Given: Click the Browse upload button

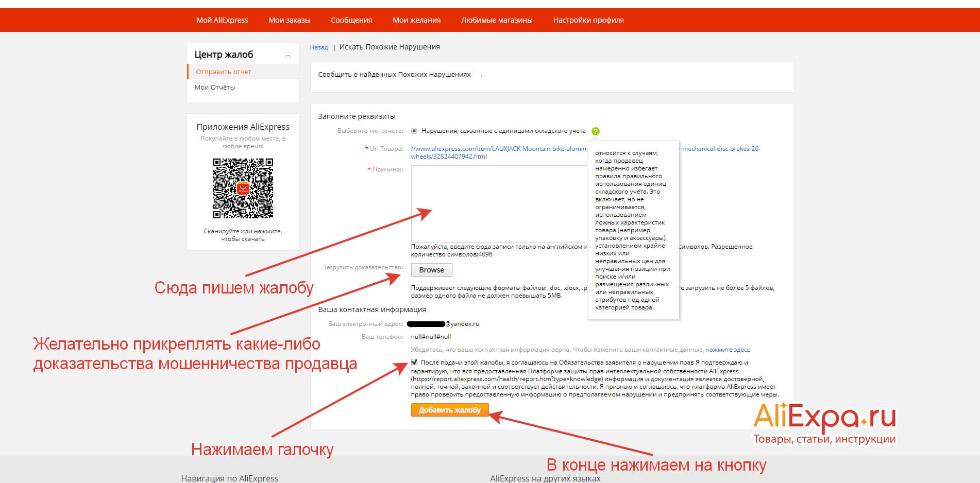Looking at the screenshot, I should pyautogui.click(x=431, y=270).
